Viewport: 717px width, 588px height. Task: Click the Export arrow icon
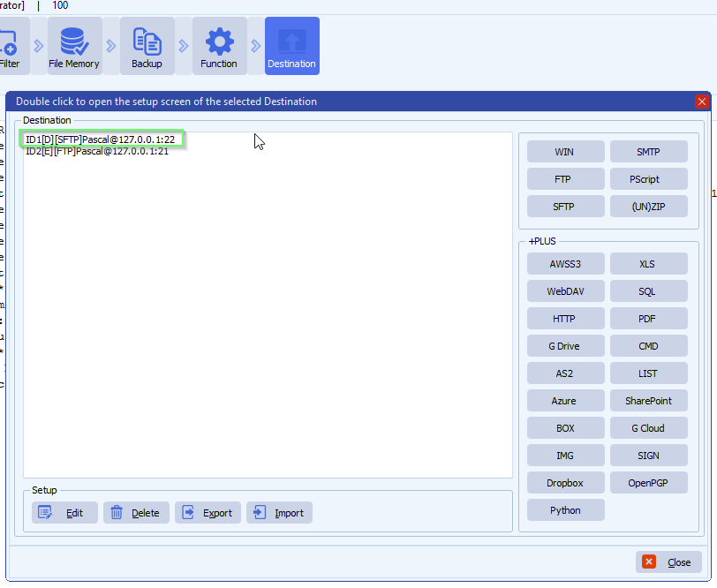tap(188, 513)
